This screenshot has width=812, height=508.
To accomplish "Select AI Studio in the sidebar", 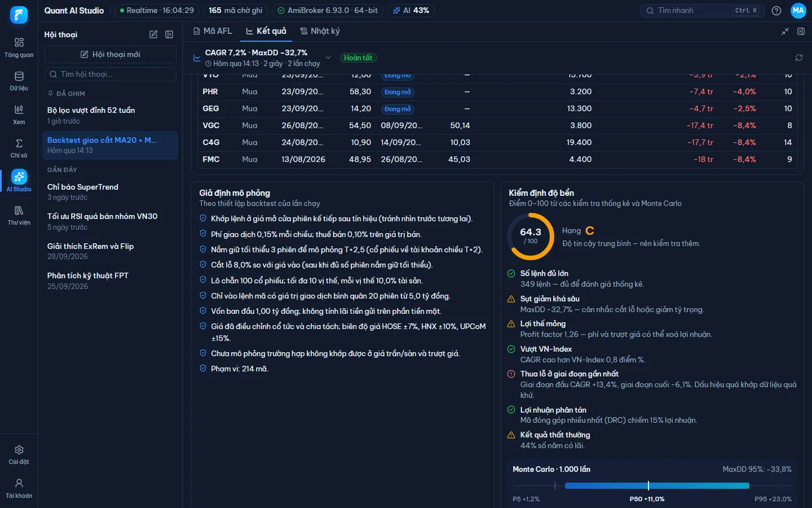I will coord(19,181).
